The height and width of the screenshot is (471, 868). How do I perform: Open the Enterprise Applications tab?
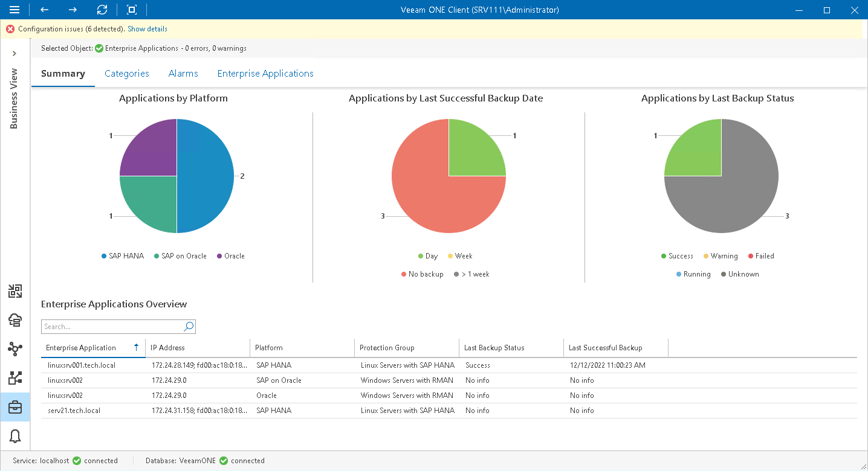click(x=265, y=73)
